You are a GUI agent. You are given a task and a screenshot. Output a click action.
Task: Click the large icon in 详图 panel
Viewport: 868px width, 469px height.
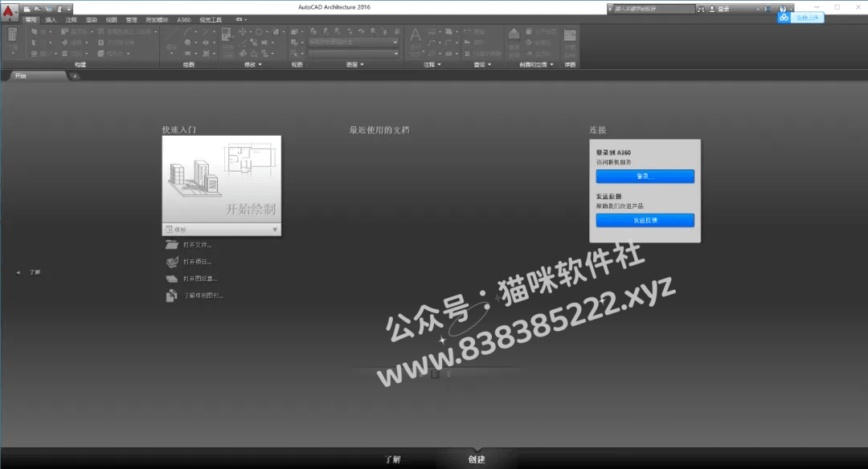pos(570,36)
